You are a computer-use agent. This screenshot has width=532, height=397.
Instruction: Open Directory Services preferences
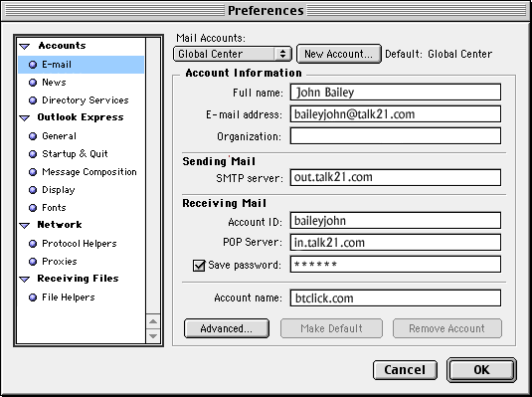click(x=86, y=100)
